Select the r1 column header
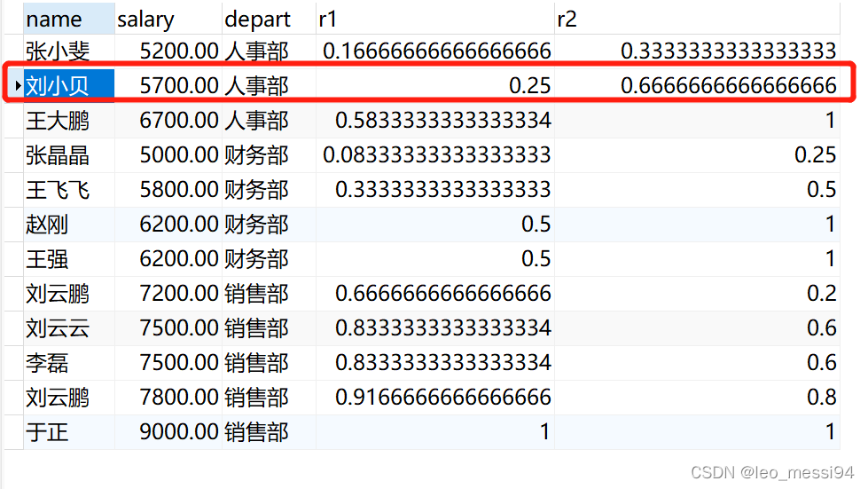The width and height of the screenshot is (868, 489). tap(435, 19)
